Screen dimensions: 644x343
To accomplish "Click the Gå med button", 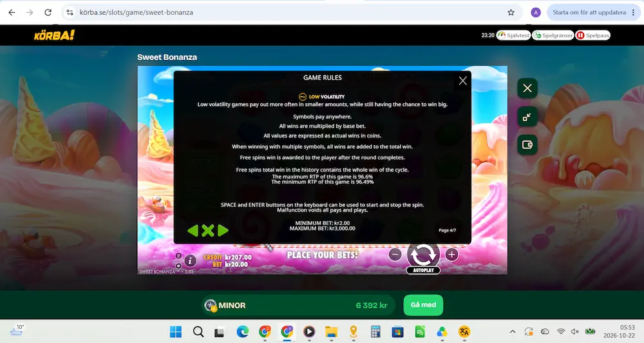I will tap(423, 305).
